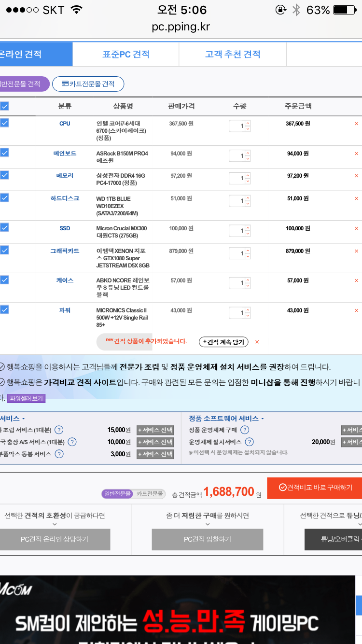The image size is (362, 644).
Task: Open help icon for 운영체제 설치서비스
Action: pos(249,442)
